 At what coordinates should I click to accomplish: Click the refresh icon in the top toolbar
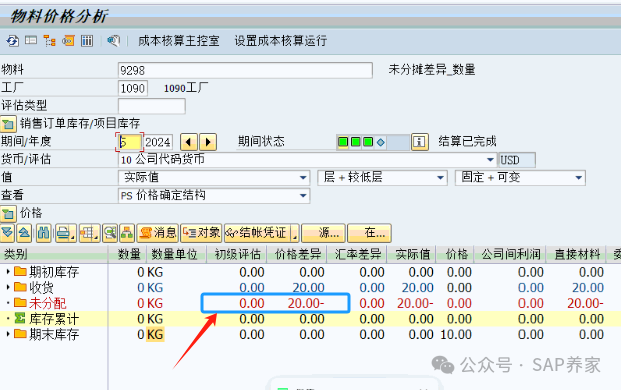pos(12,41)
